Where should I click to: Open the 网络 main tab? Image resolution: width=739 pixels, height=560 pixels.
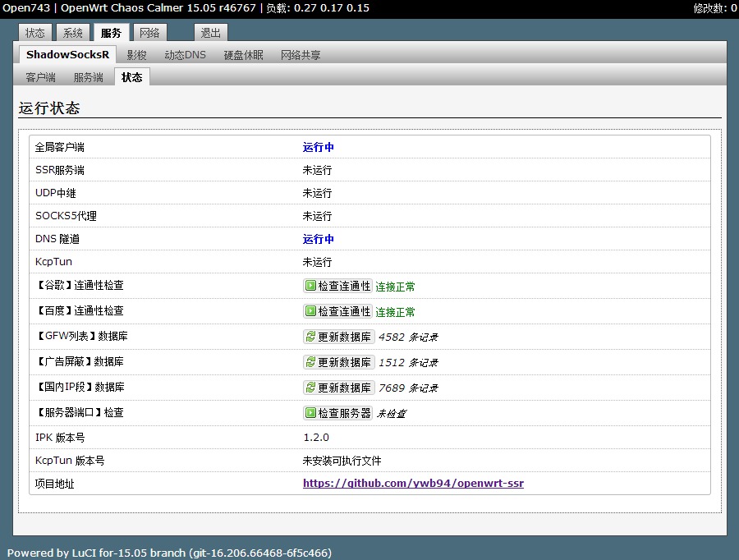pos(150,33)
